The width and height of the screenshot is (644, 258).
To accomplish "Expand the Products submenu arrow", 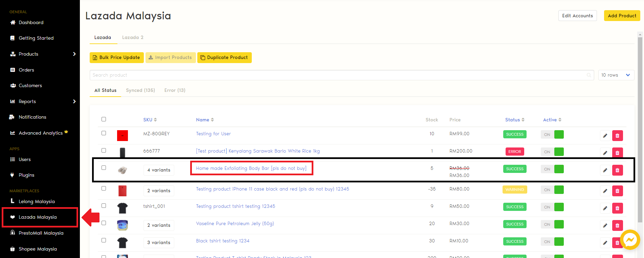I will [74, 54].
